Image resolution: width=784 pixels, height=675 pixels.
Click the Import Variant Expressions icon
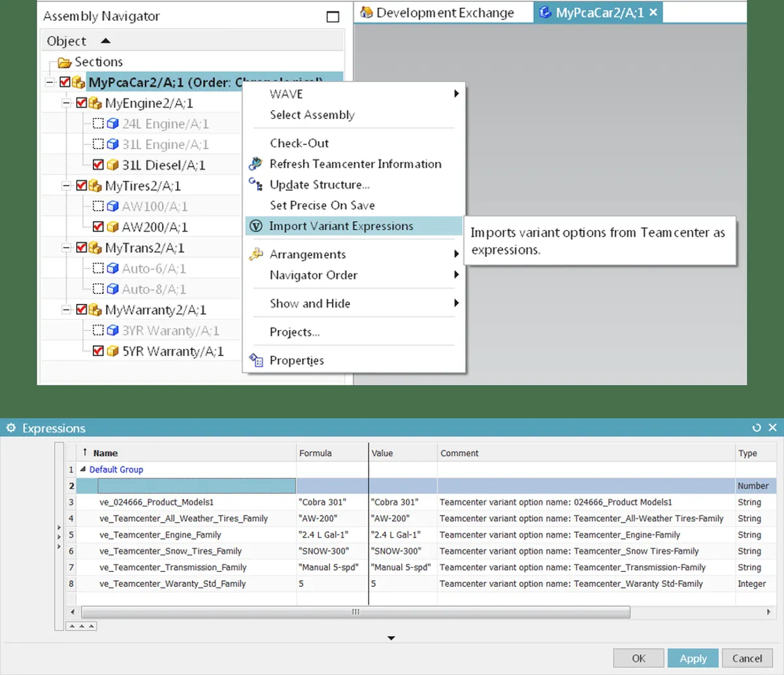[x=256, y=226]
